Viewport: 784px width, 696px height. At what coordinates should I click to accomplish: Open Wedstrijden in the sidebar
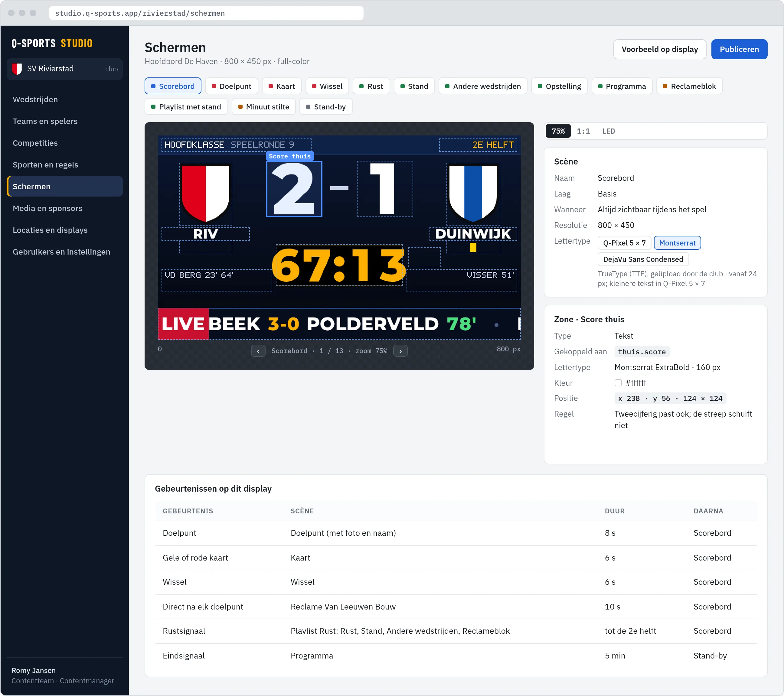click(x=64, y=100)
